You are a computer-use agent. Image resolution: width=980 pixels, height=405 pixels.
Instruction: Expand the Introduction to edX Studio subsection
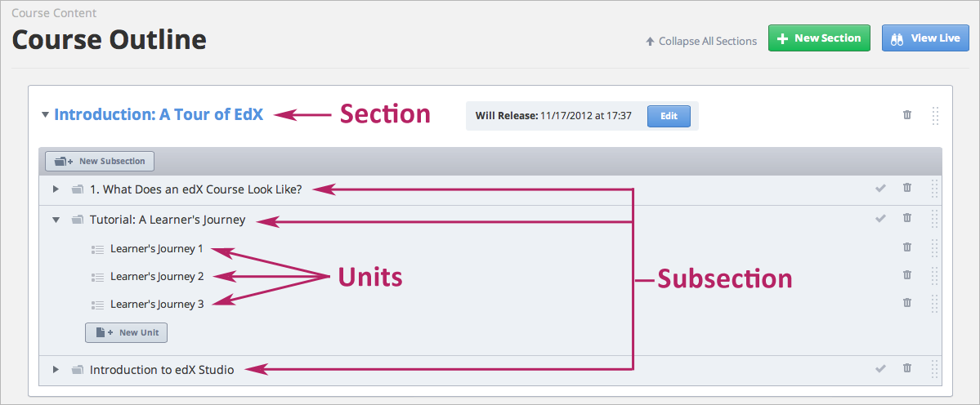(56, 370)
